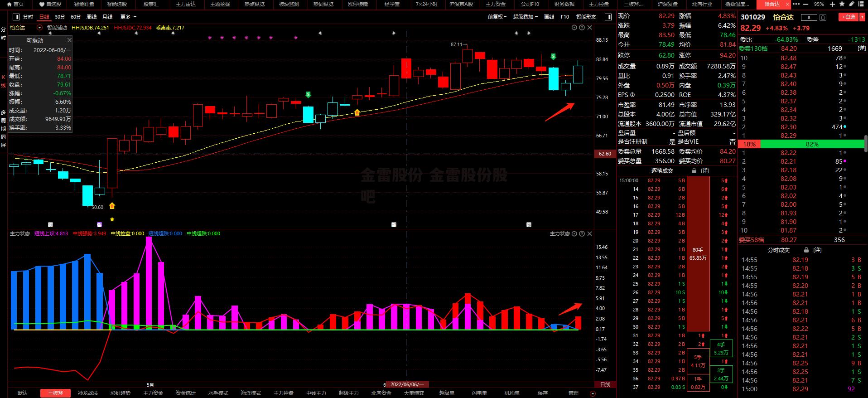Click the calendar event marker at chart bottom left

point(50,225)
